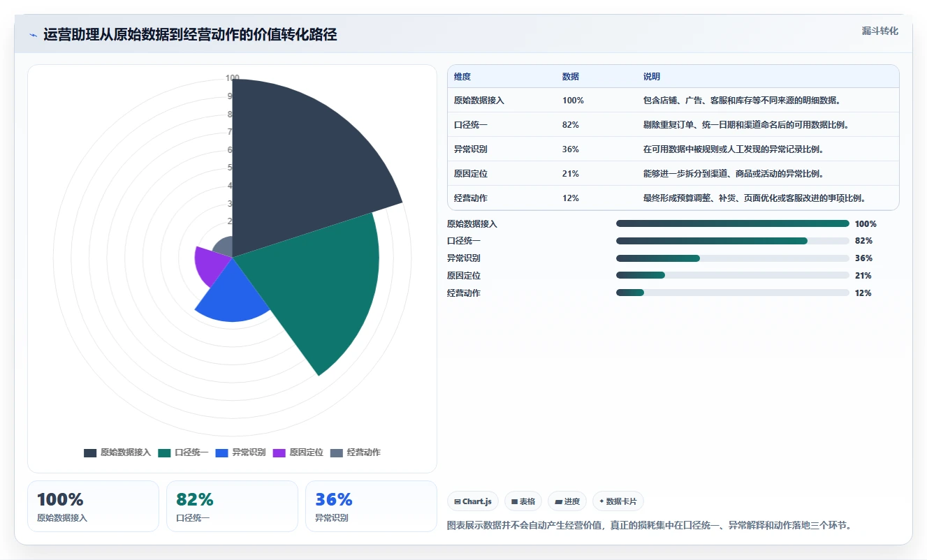Click the 原因定位 progress bar
This screenshot has width=927, height=560.
pos(733,276)
